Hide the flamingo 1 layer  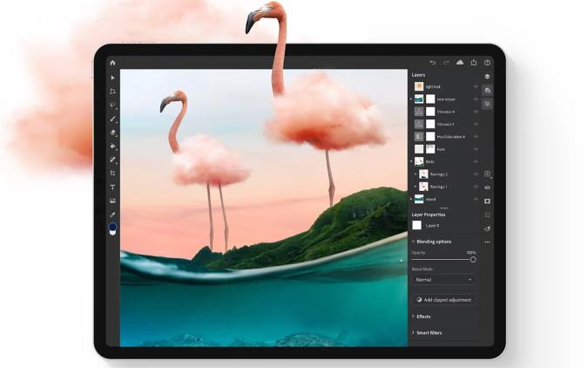tap(476, 187)
